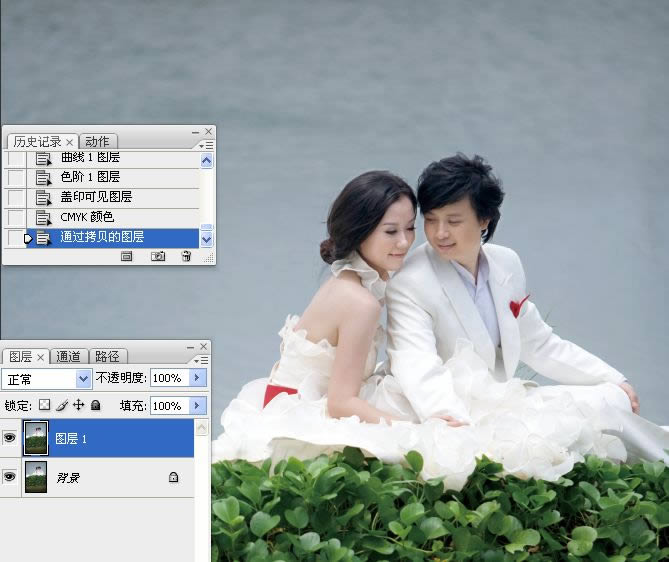Set history brush source box for CMYK 颜色
The height and width of the screenshot is (562, 669).
click(x=16, y=217)
